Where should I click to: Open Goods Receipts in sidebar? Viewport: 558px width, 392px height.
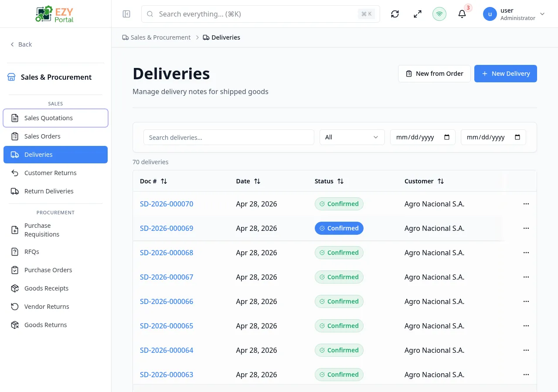click(x=55, y=288)
